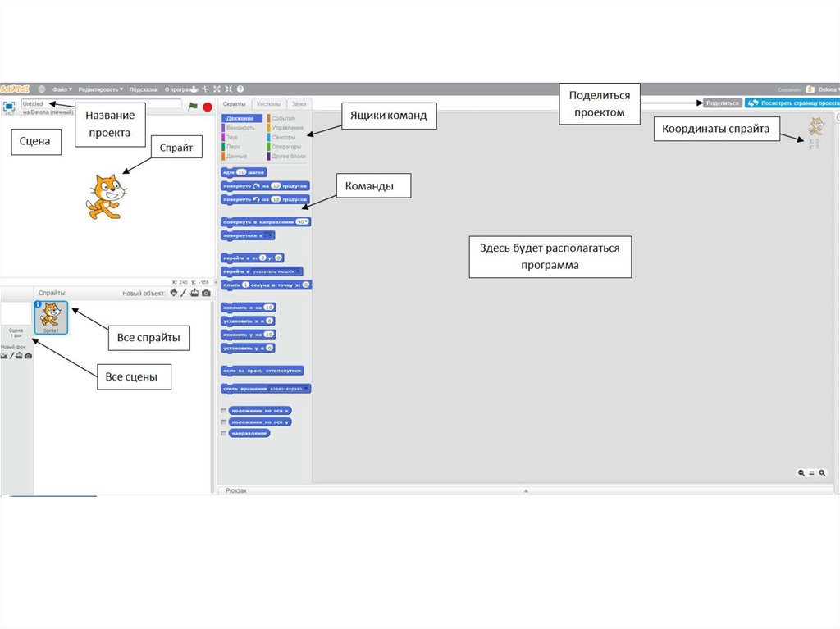Enable 'положение по оси x' checkbox
This screenshot has width=840, height=629.
pyautogui.click(x=223, y=410)
